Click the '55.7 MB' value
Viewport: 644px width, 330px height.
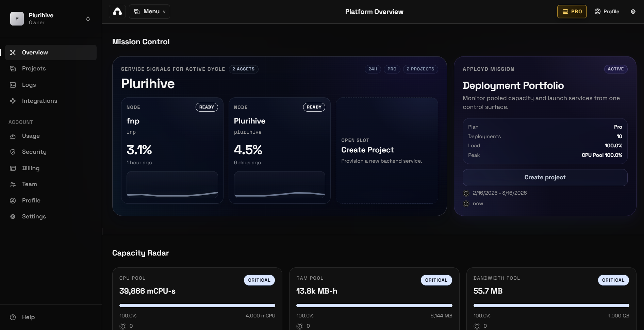click(x=488, y=291)
